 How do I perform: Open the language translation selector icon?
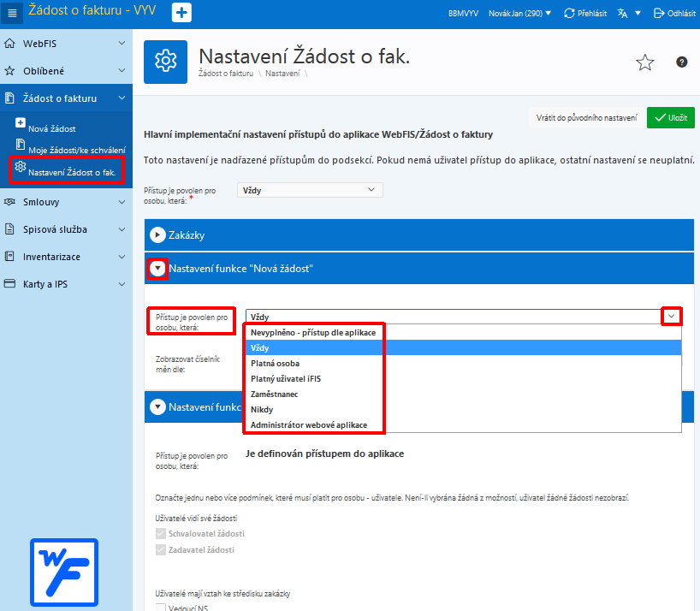pos(623,14)
